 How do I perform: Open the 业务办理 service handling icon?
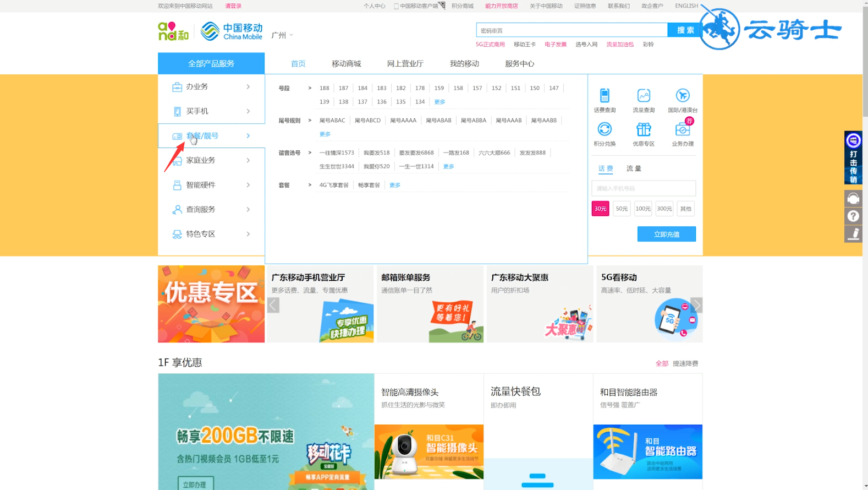coord(683,129)
